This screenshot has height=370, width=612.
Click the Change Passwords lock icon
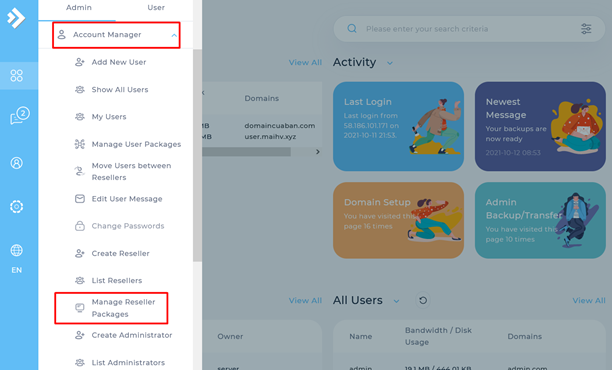pyautogui.click(x=80, y=226)
